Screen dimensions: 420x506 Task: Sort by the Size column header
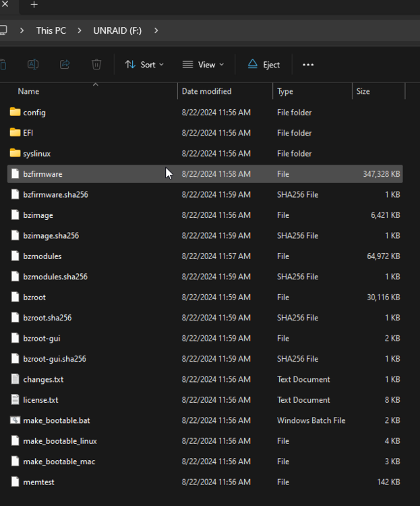click(x=378, y=91)
